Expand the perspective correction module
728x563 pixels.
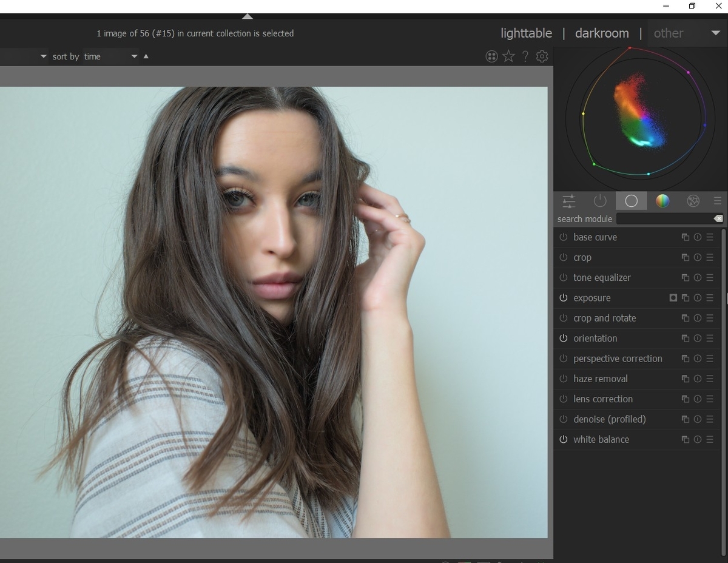tap(618, 359)
